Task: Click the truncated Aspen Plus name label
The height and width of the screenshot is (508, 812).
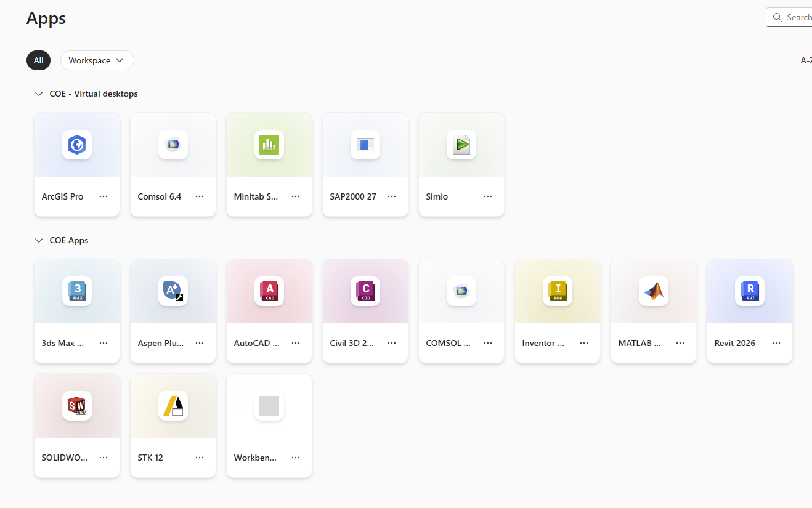Action: pyautogui.click(x=161, y=343)
